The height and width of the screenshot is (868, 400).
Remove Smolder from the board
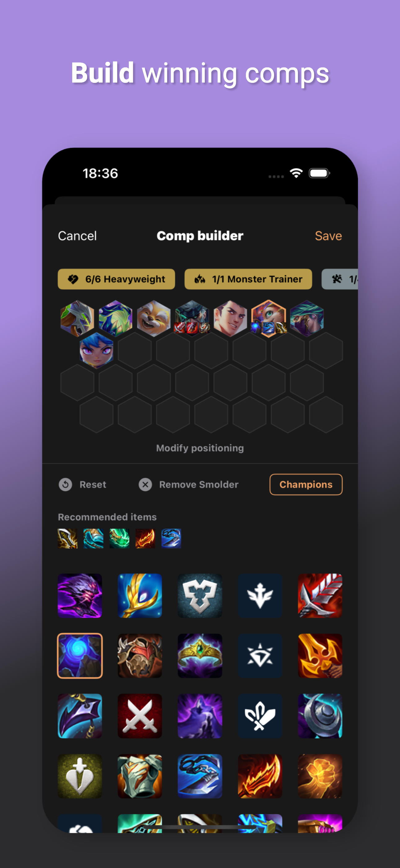tap(189, 484)
